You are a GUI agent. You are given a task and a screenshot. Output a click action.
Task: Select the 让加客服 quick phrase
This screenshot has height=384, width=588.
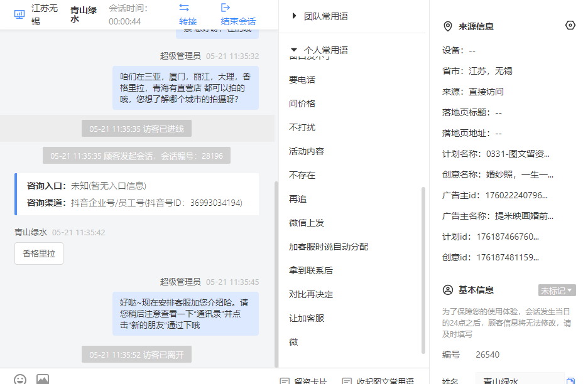(307, 318)
